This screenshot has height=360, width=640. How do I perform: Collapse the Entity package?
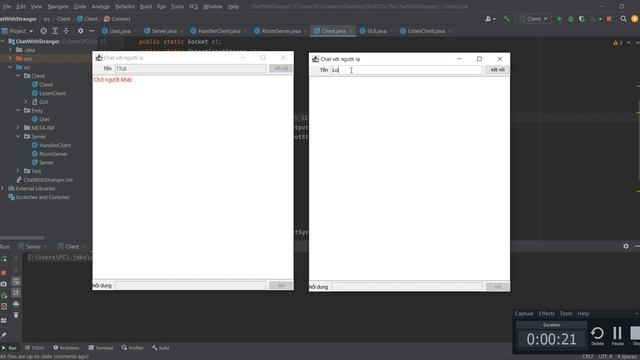point(18,111)
